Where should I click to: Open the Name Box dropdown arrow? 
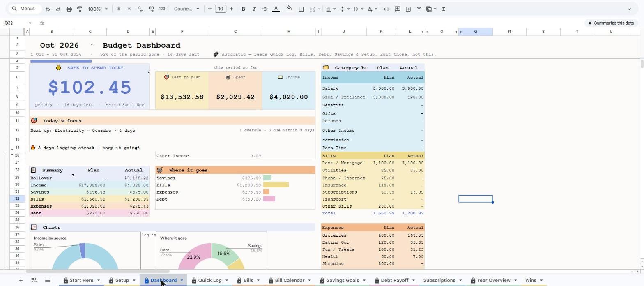coord(30,23)
